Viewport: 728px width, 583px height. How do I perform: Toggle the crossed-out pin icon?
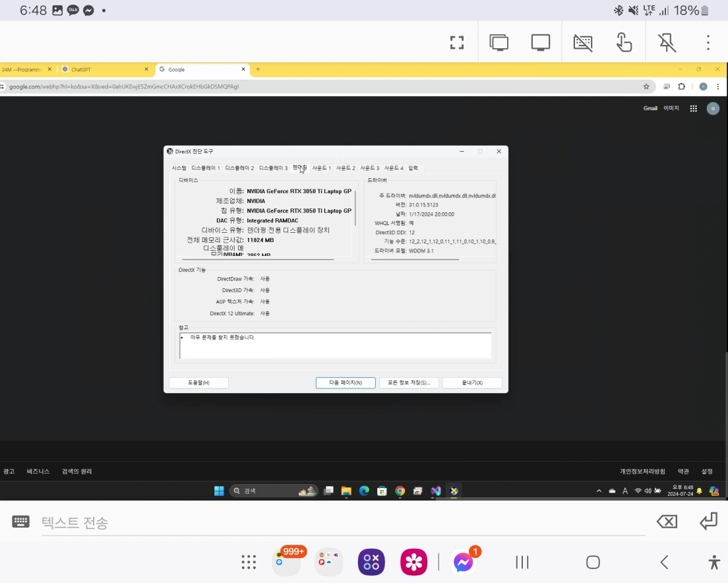point(667,43)
